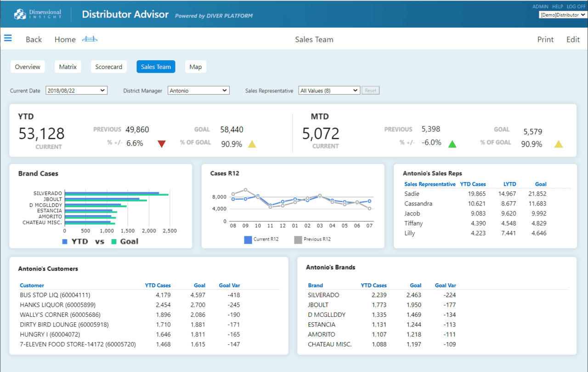Click the red down-arrow indicator beside YTD 6.6%
Image resolution: width=588 pixels, height=372 pixels.
(x=162, y=143)
